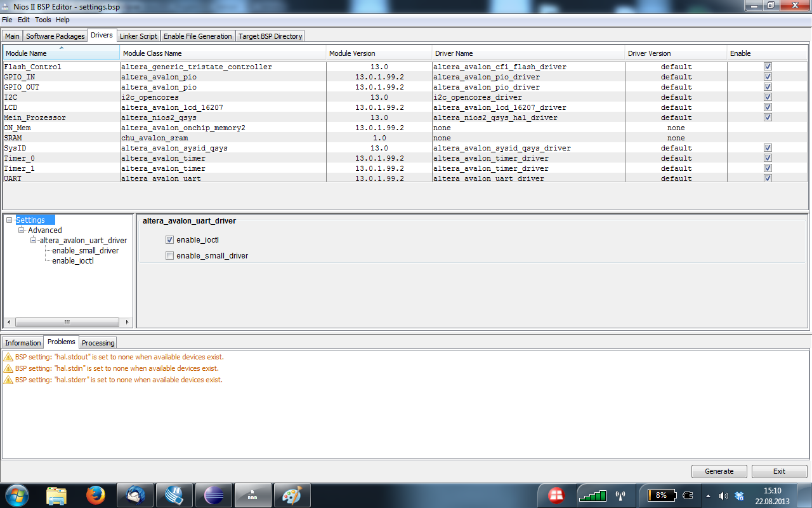Open the File menu
812x508 pixels.
click(x=7, y=20)
